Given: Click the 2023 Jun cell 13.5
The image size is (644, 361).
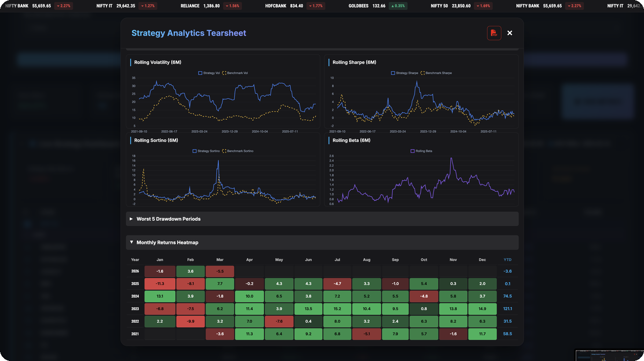Looking at the screenshot, I should coord(308,309).
